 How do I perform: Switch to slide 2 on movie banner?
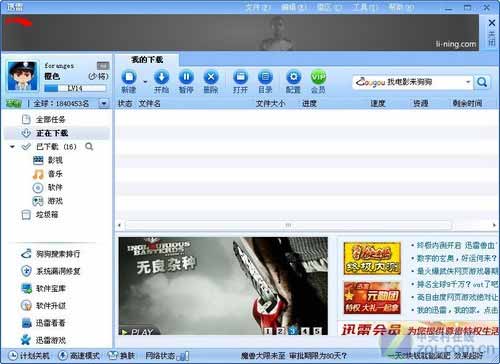(x=280, y=331)
